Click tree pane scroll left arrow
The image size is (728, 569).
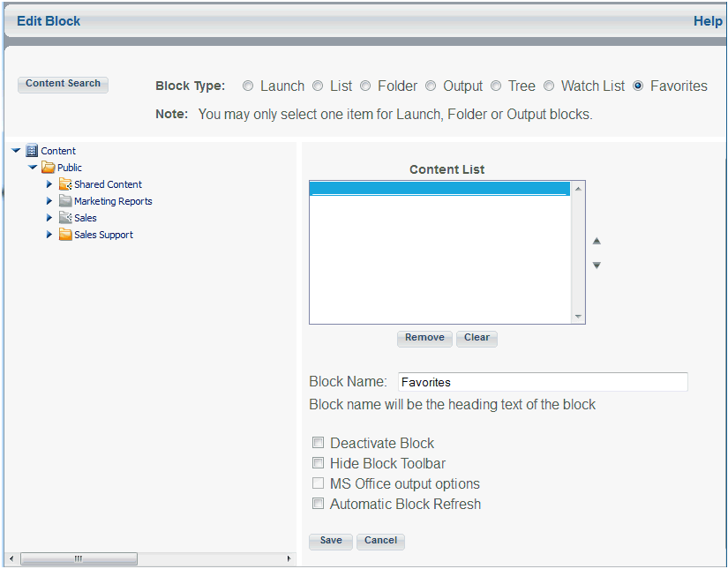[11, 558]
